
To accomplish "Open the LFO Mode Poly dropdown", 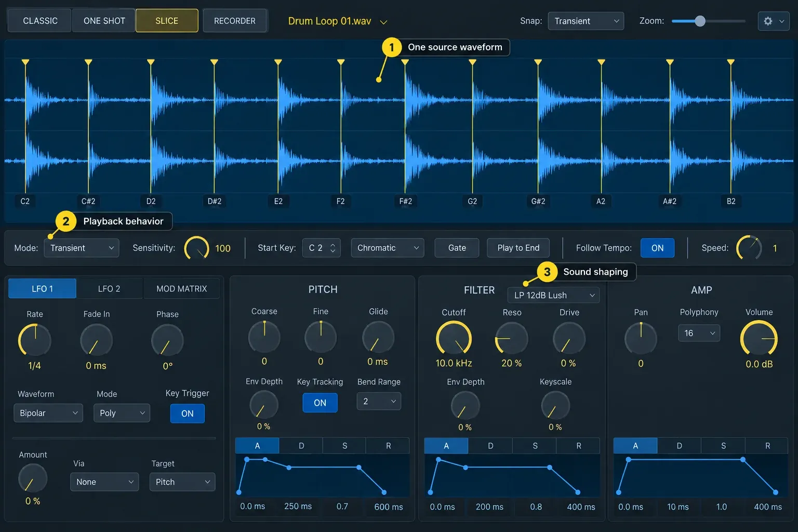I will point(122,413).
